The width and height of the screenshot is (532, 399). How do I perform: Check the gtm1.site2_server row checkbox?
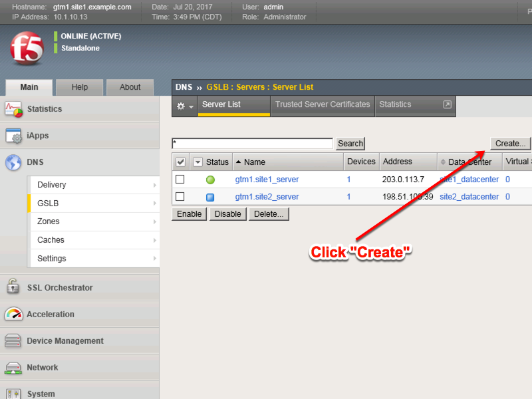(x=180, y=196)
